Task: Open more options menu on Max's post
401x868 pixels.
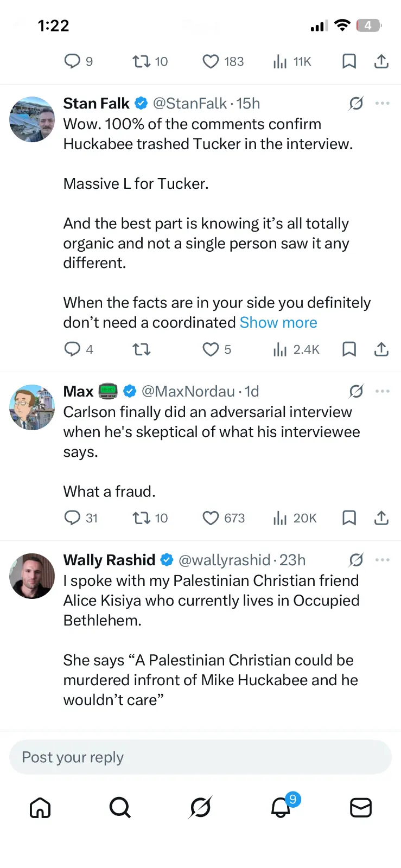Action: point(382,391)
